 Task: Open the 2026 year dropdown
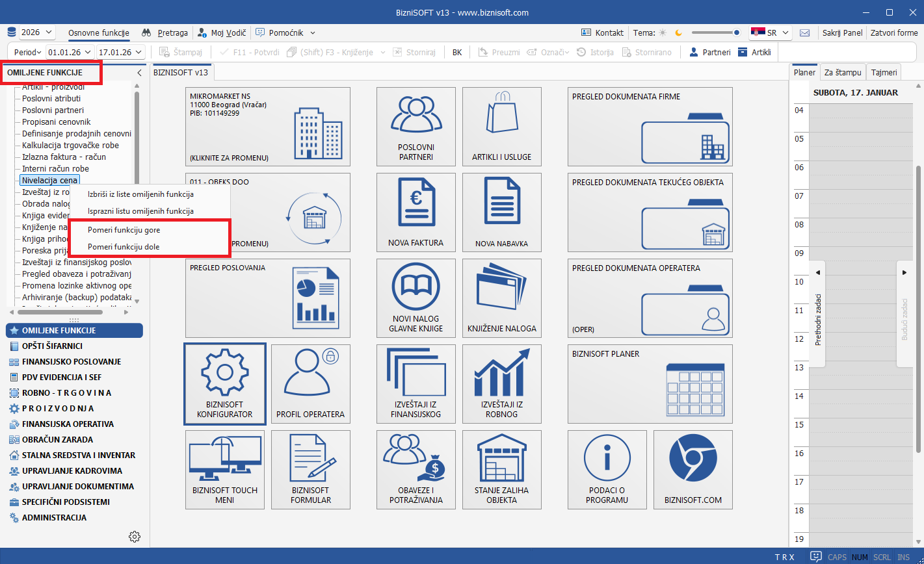point(37,32)
